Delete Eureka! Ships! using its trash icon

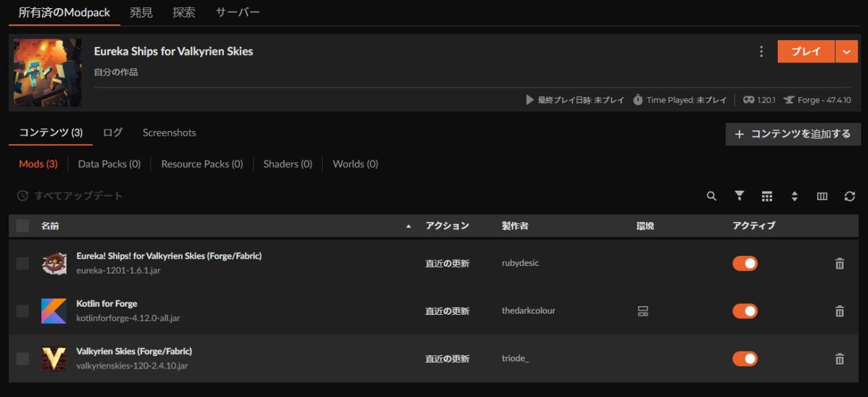(839, 263)
